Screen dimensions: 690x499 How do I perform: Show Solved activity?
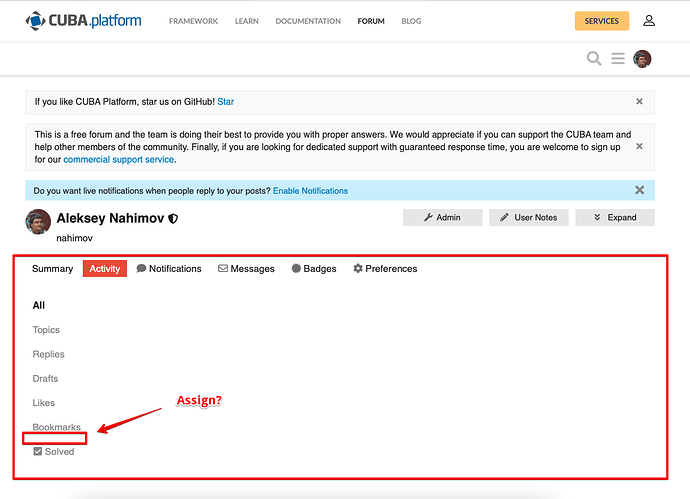click(54, 451)
